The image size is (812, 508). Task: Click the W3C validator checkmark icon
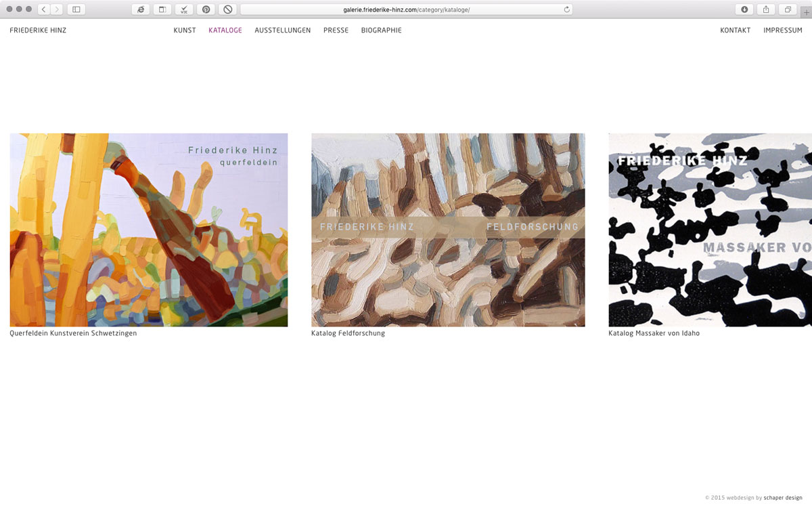[184, 9]
